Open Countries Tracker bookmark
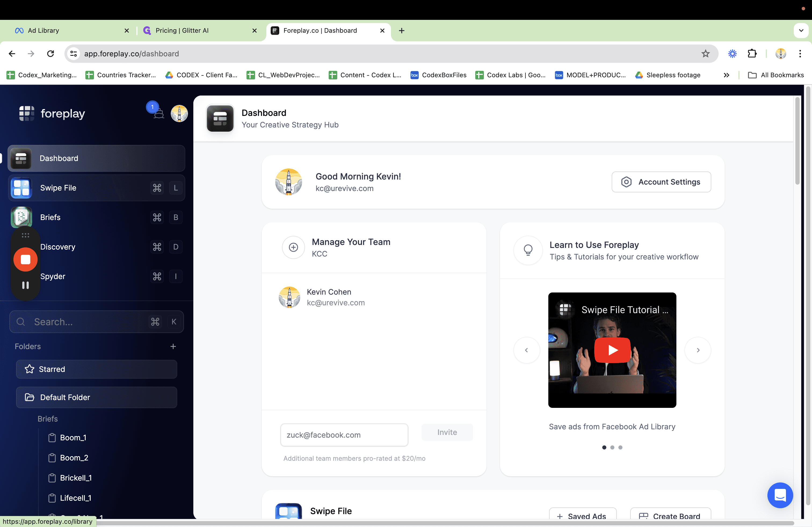Viewport: 812px width, 527px height. click(x=121, y=75)
